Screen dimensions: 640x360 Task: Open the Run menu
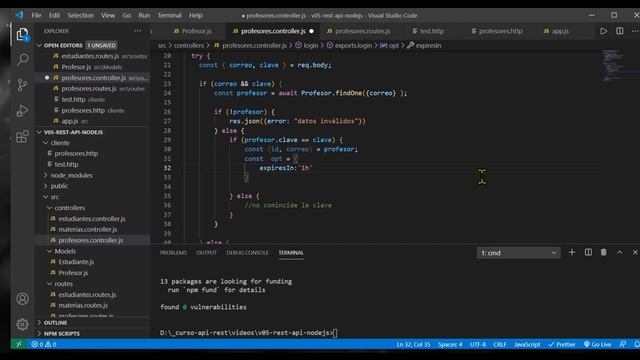pyautogui.click(x=144, y=15)
